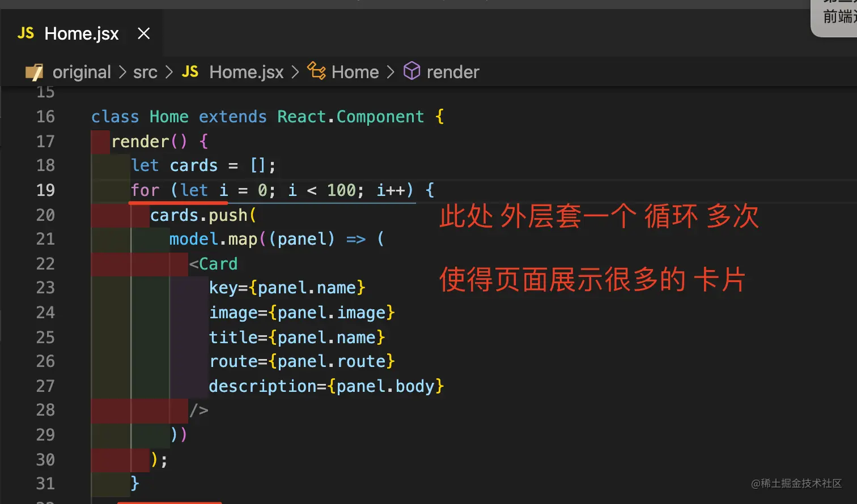
Task: Click the class name "Home" on line 16
Action: 169,117
